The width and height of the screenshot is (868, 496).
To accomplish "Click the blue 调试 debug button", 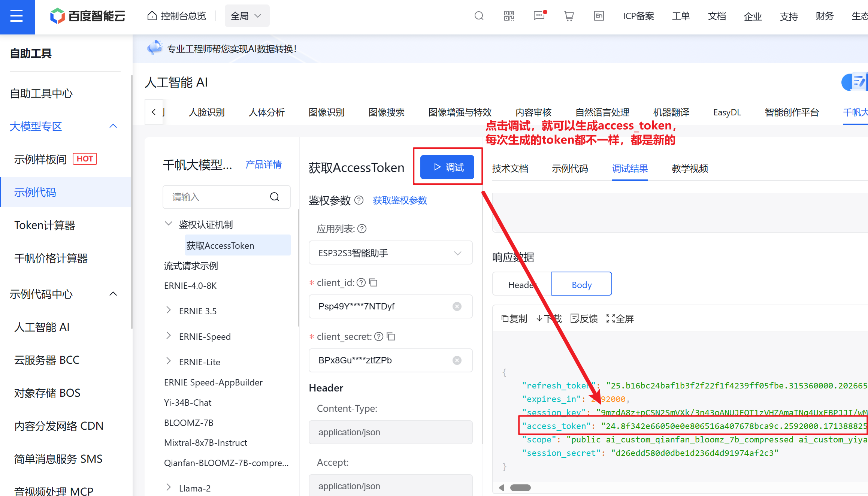I will [447, 167].
